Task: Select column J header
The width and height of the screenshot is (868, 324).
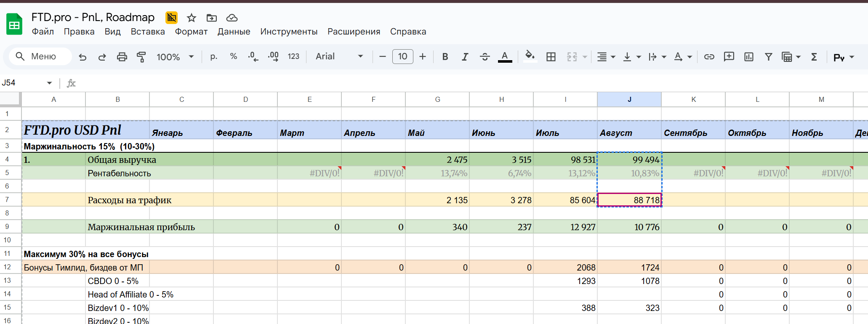Action: (629, 99)
